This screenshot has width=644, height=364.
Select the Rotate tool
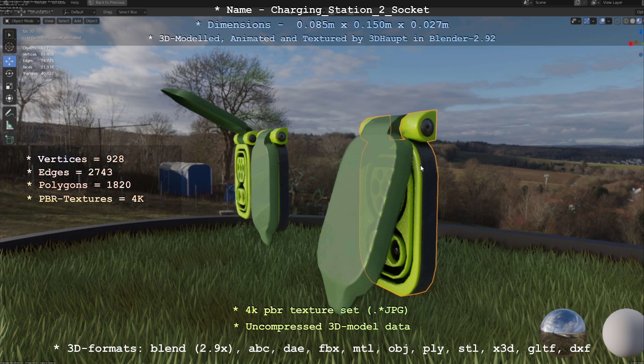click(x=9, y=73)
